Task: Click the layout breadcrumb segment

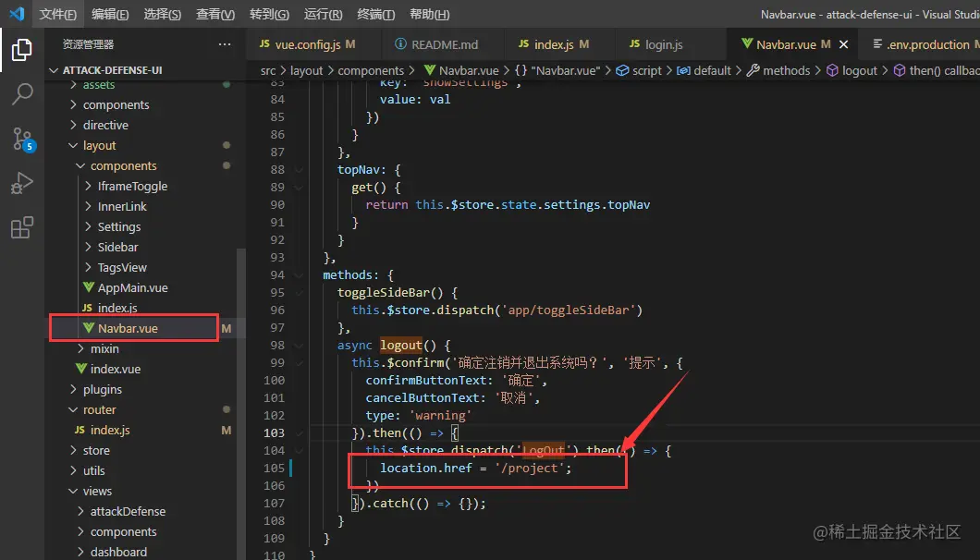Action: click(306, 70)
